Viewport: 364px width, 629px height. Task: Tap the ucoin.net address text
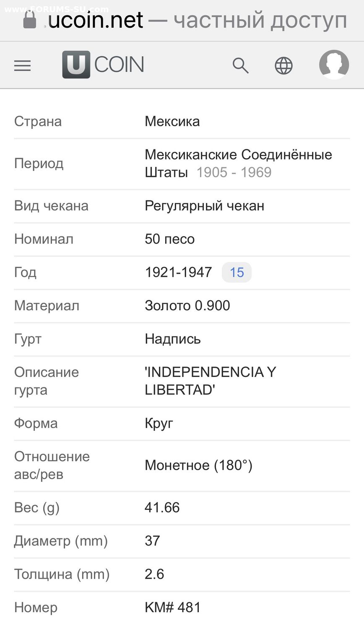[x=95, y=20]
